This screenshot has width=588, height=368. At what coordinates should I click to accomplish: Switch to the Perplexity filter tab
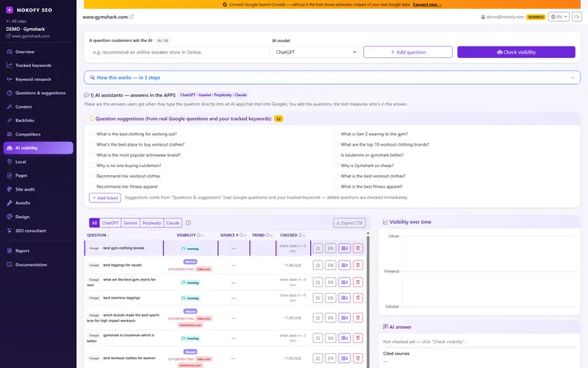pyautogui.click(x=151, y=223)
